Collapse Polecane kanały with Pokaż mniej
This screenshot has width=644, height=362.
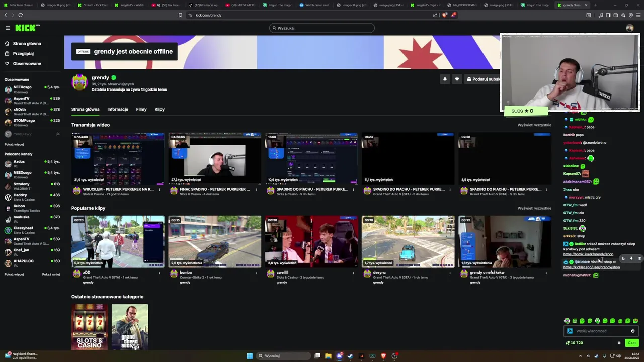coord(51,275)
